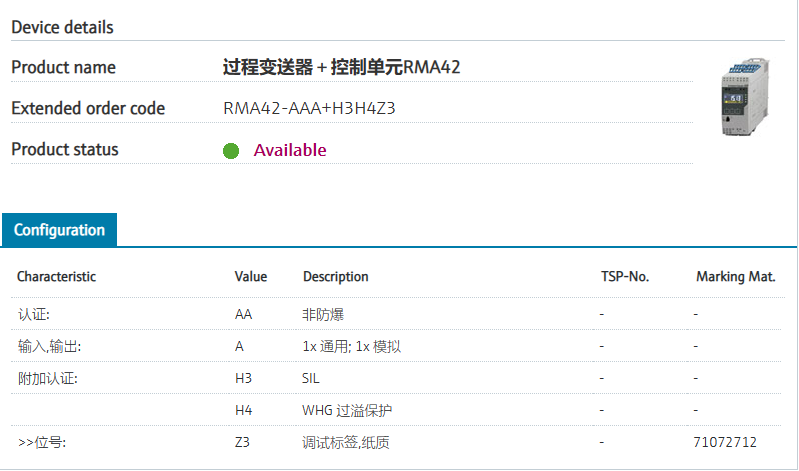Switch to the Configuration tab
The image size is (799, 471).
click(59, 230)
